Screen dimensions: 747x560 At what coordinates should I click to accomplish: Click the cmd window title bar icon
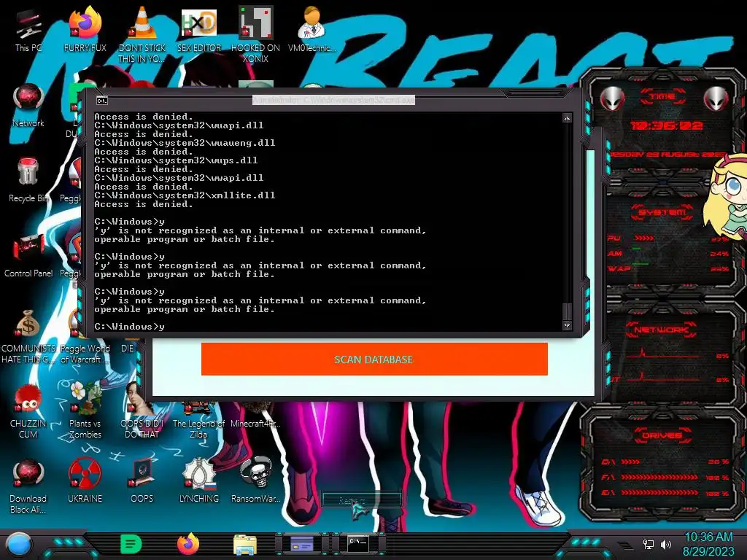tap(102, 101)
